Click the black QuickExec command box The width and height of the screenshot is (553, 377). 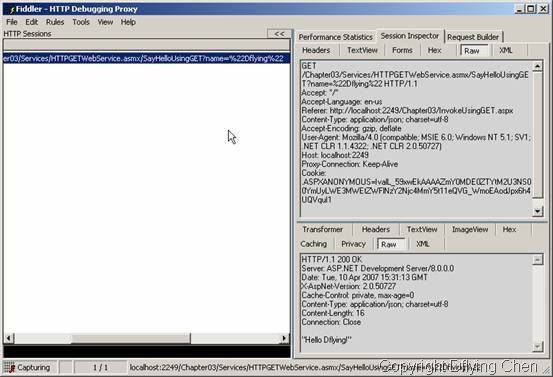tap(147, 352)
